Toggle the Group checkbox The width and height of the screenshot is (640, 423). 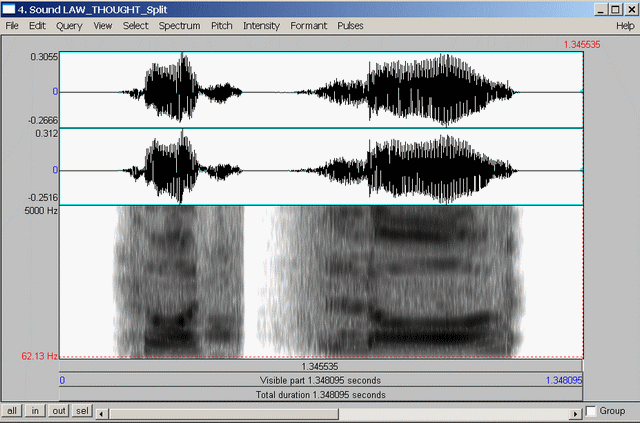(x=591, y=411)
